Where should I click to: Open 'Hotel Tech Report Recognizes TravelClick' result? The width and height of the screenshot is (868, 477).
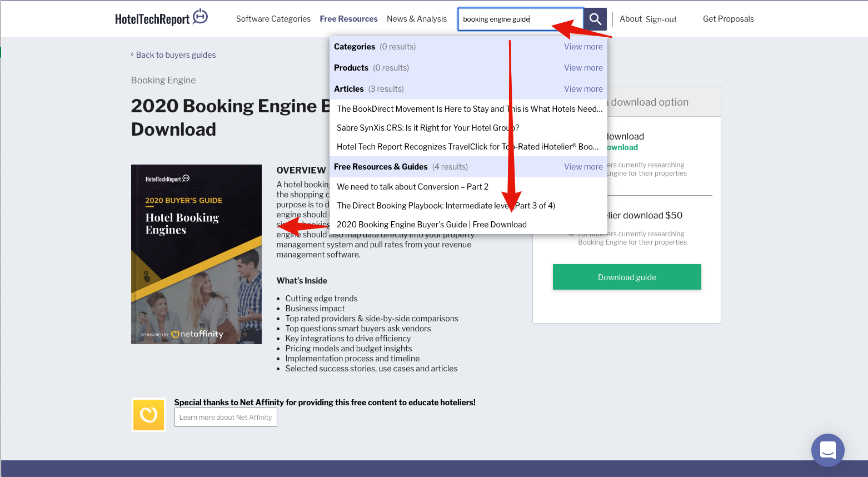point(468,147)
